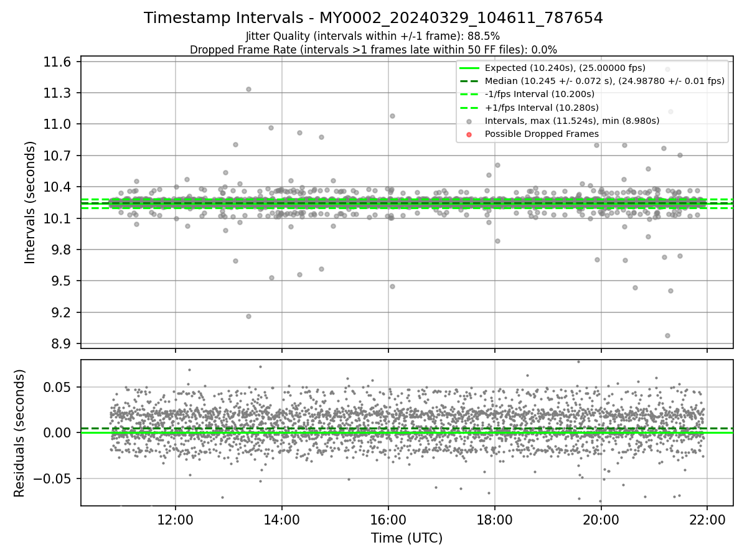
Task: Click the Jitter Quality 88.5% subtitle
Action: tap(373, 36)
